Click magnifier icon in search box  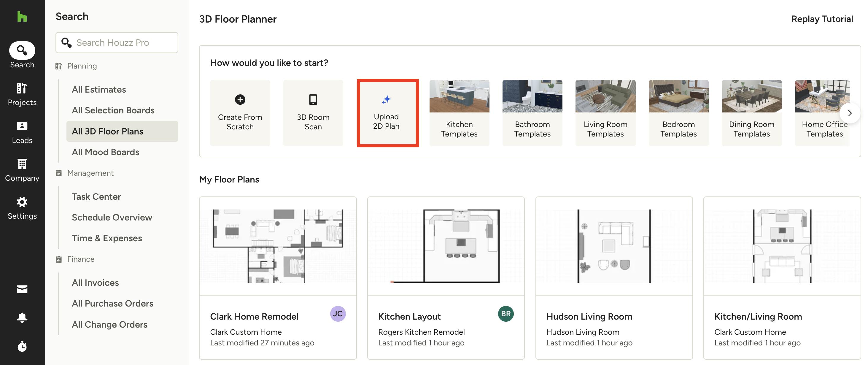(x=66, y=42)
